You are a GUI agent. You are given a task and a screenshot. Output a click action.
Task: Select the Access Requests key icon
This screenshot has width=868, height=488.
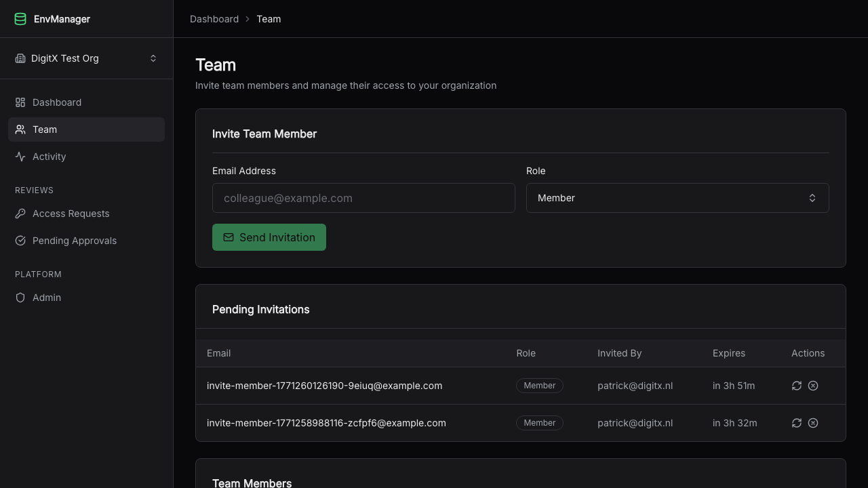pos(20,213)
